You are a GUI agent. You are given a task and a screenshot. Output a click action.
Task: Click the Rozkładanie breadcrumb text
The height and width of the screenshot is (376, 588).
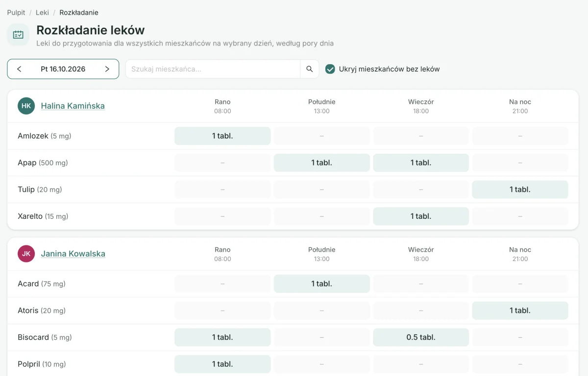pos(79,12)
